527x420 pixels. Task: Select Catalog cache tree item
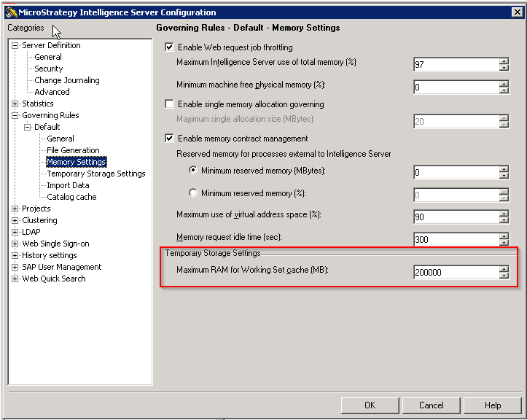[x=71, y=197]
